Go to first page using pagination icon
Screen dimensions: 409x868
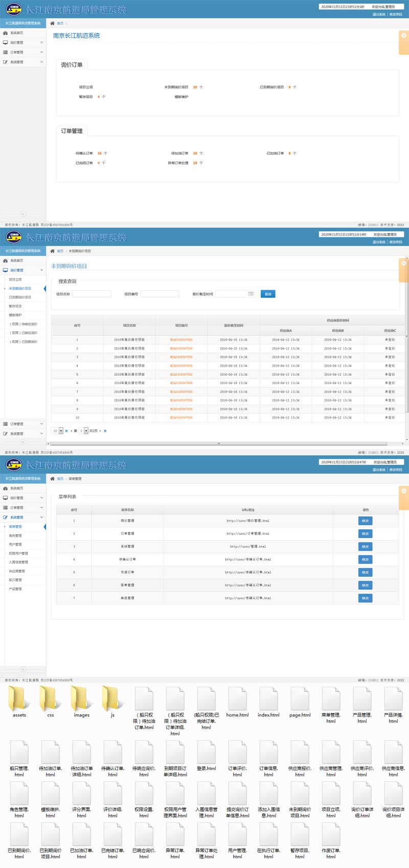(x=66, y=431)
